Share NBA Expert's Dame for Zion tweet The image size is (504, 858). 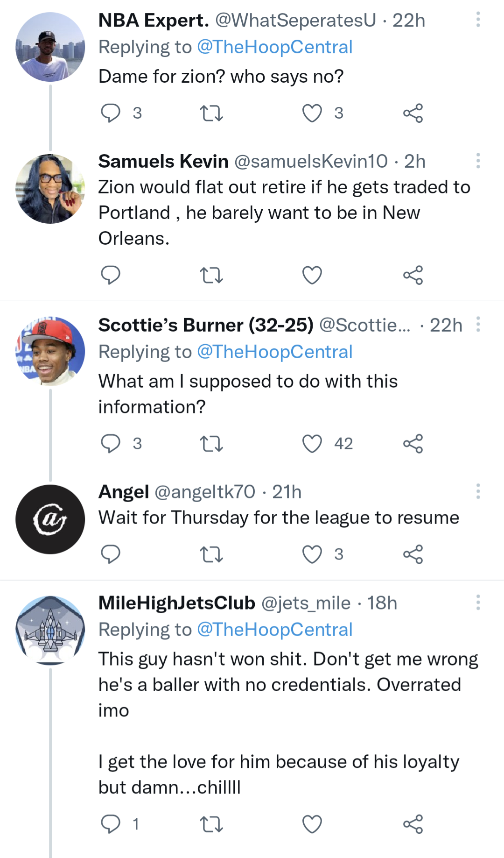413,113
